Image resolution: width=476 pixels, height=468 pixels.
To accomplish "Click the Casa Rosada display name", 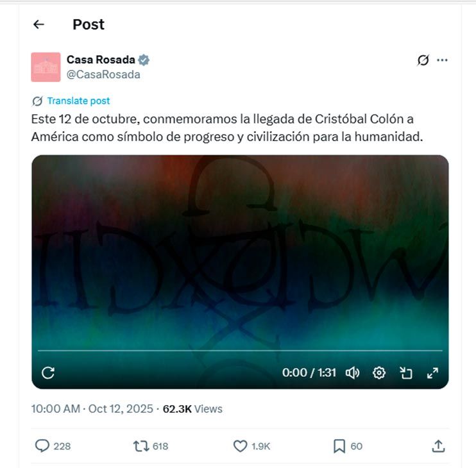I will [101, 60].
